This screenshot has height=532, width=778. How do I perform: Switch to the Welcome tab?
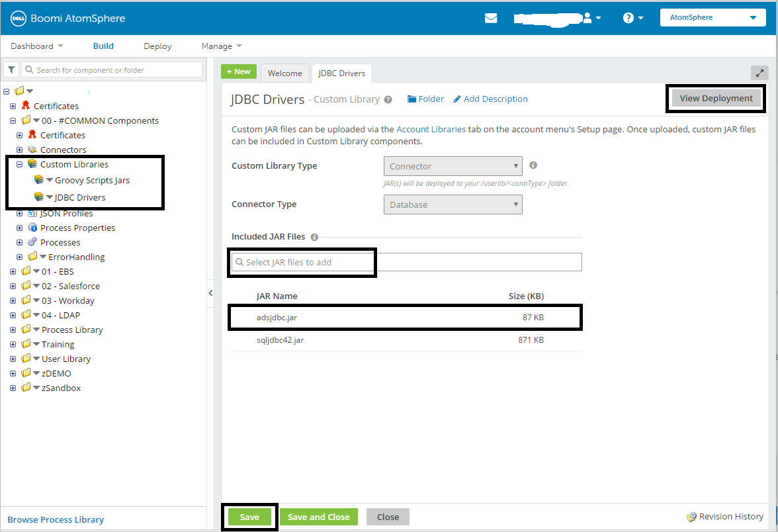pyautogui.click(x=285, y=73)
